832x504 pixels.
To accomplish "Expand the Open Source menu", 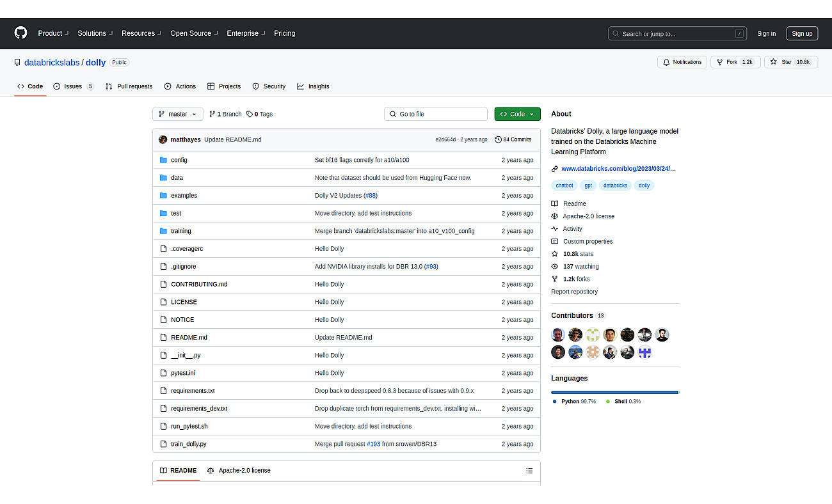I will click(194, 33).
